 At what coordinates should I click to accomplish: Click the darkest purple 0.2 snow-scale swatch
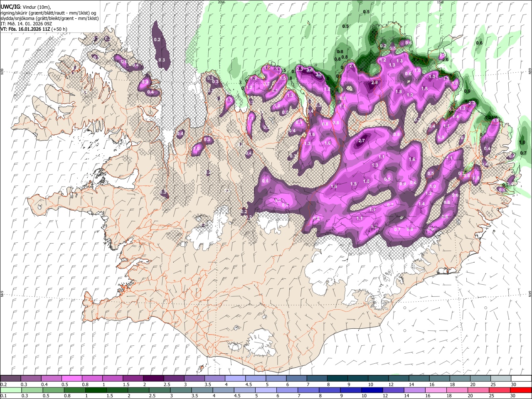[x=11, y=379]
